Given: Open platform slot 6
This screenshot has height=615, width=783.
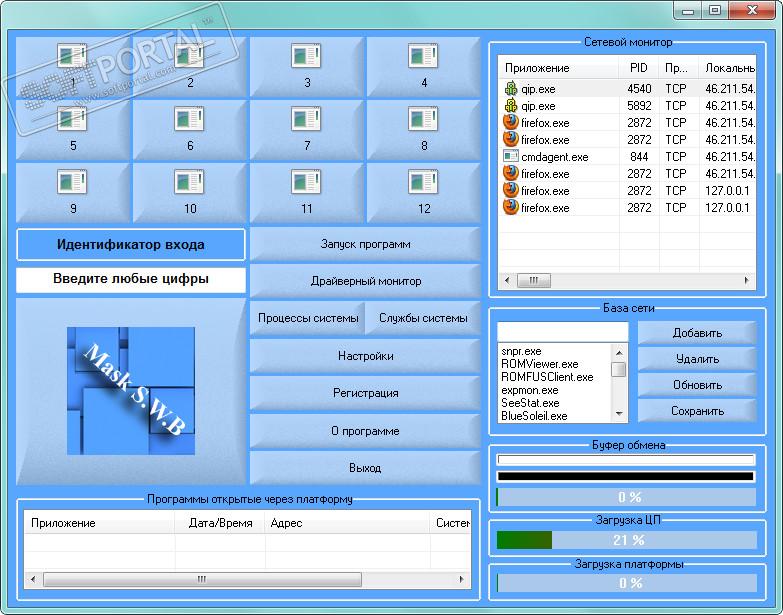Looking at the screenshot, I should [x=190, y=130].
